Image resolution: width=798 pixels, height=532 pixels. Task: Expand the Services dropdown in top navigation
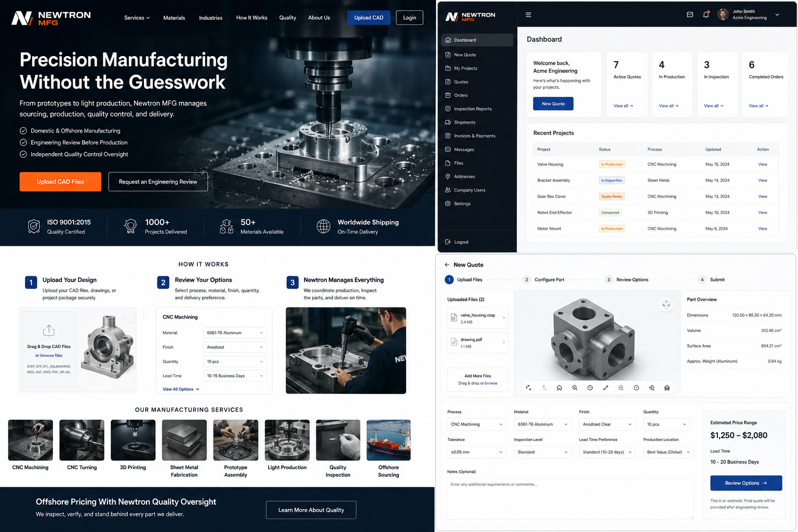[137, 18]
